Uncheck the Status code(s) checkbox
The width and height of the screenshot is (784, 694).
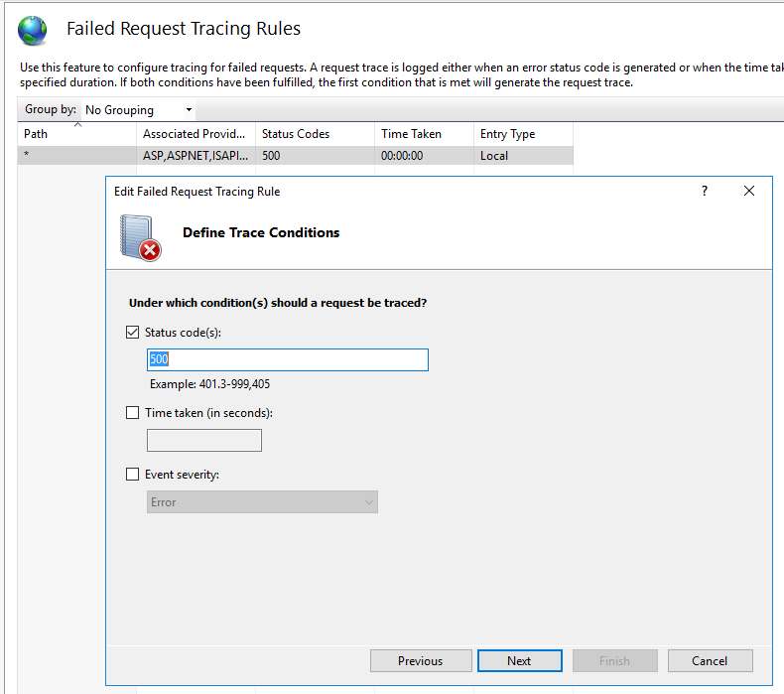pos(132,333)
